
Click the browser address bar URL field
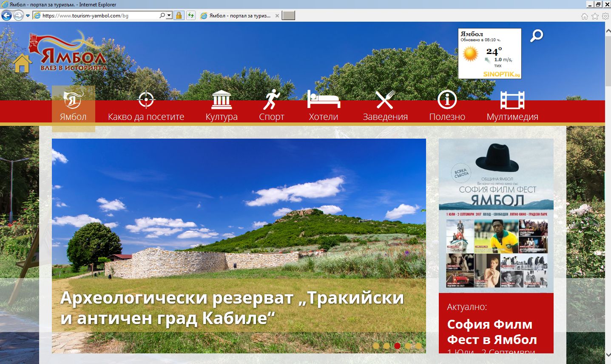click(100, 16)
